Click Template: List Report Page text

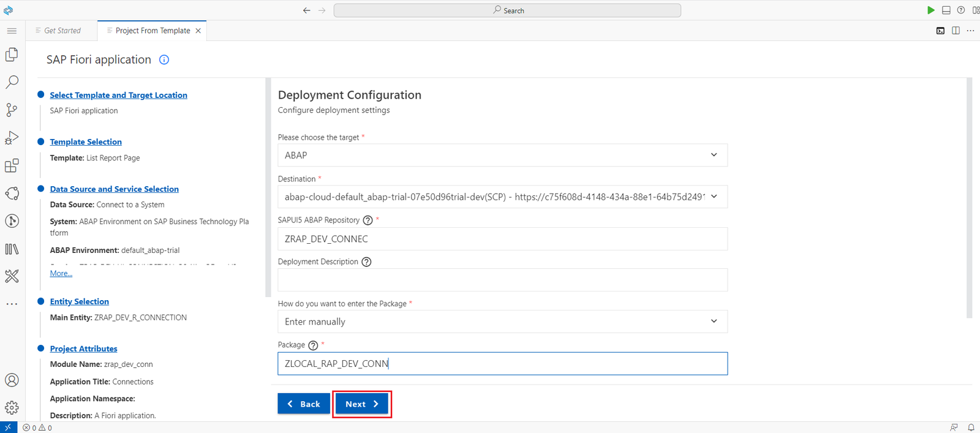click(95, 158)
